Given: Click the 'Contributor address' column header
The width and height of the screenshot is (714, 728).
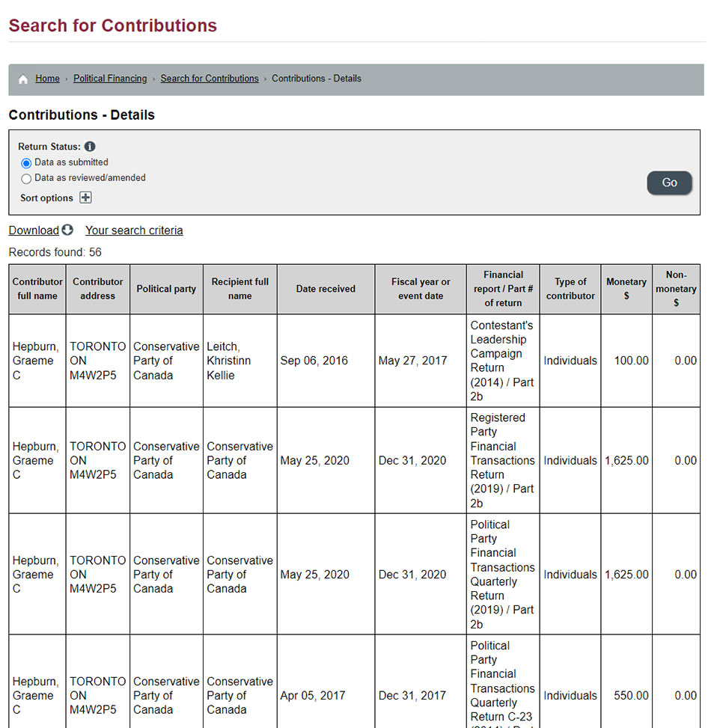Looking at the screenshot, I should click(x=98, y=289).
